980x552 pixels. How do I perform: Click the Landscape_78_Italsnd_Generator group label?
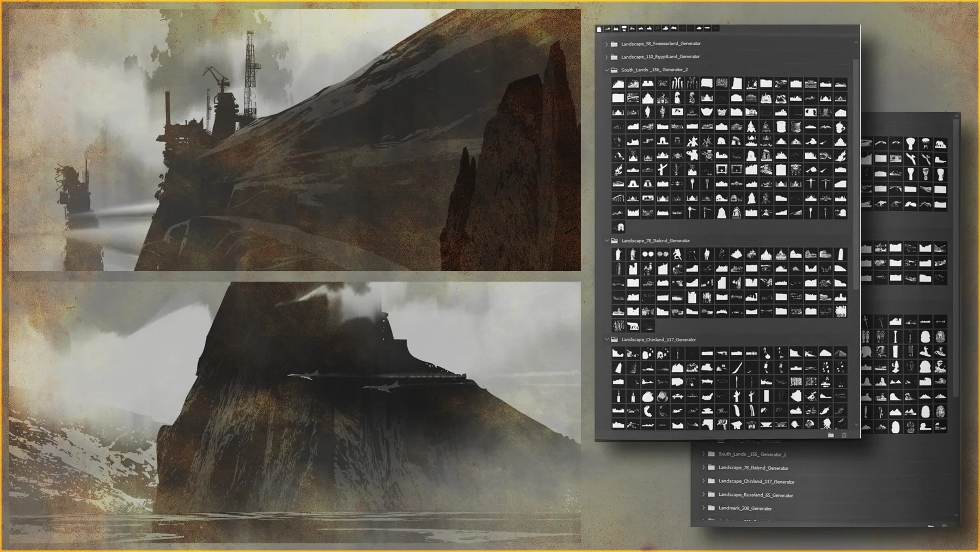tap(655, 240)
